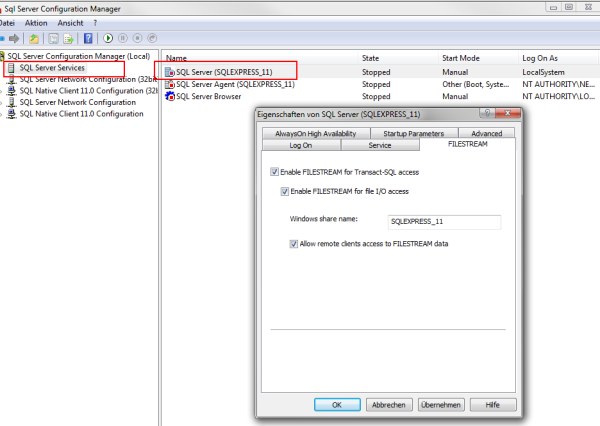Click the SQL Server Agent service icon
This screenshot has width=600, height=426.
(x=170, y=84)
